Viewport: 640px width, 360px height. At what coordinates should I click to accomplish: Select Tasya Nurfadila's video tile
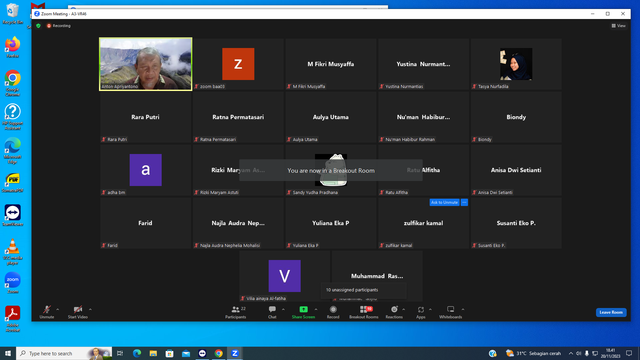click(x=516, y=64)
